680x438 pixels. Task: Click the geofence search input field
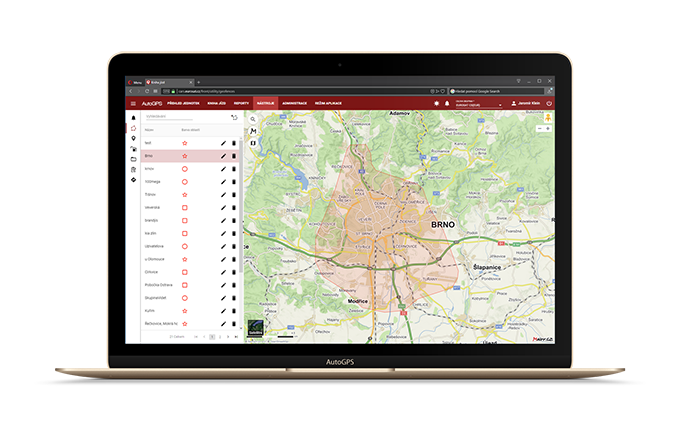click(169, 117)
